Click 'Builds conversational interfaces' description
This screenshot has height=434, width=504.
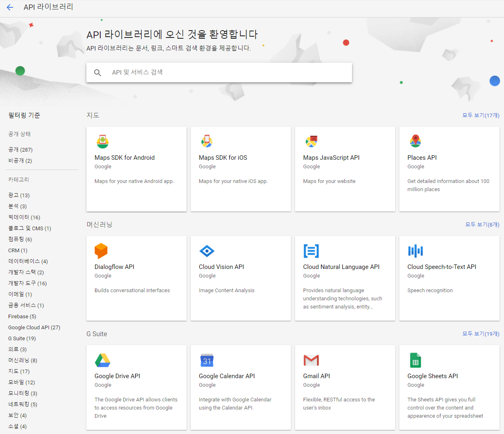click(x=132, y=291)
